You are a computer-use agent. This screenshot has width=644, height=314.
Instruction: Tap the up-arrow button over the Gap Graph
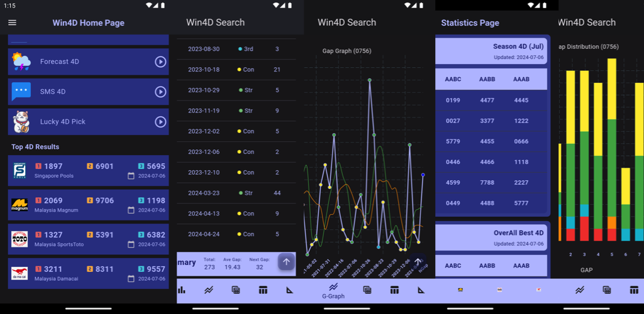click(417, 262)
